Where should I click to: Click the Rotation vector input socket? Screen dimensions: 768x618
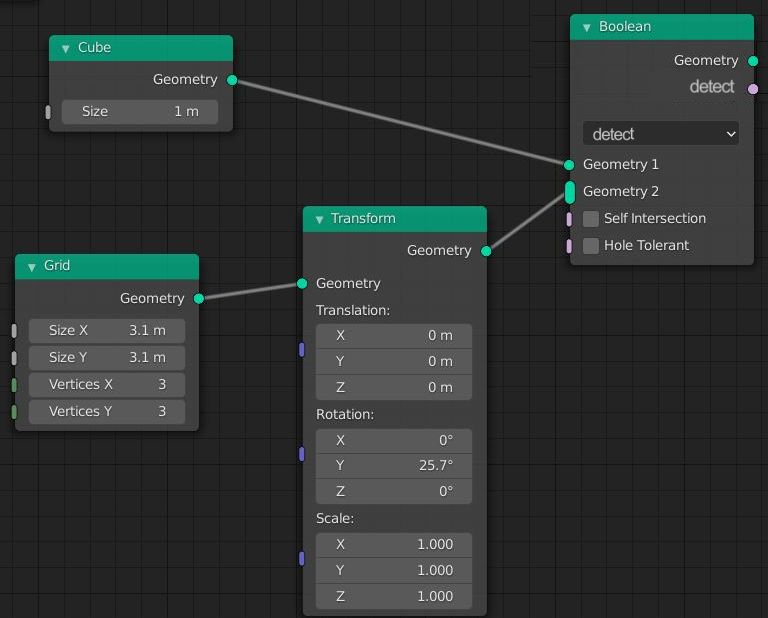[x=302, y=454]
